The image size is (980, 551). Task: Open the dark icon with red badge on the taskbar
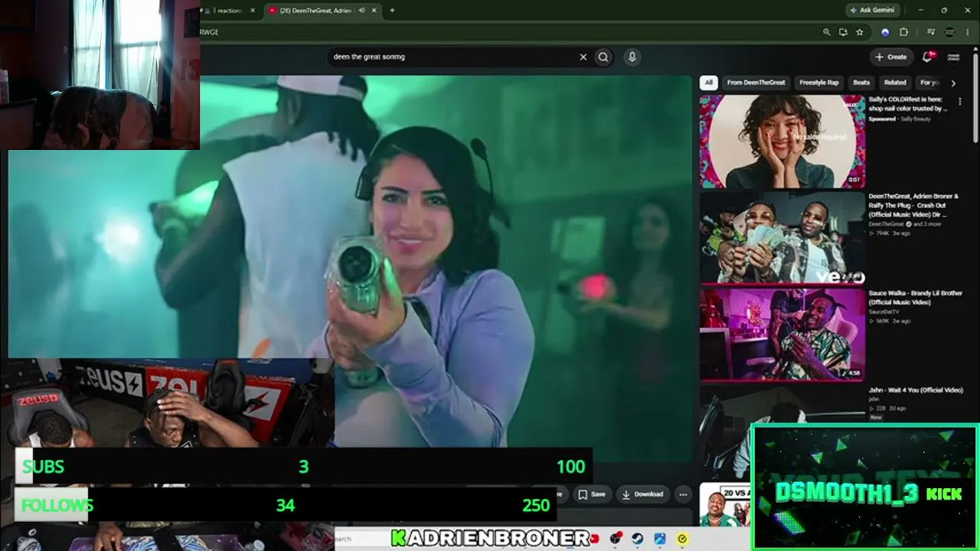tap(615, 539)
